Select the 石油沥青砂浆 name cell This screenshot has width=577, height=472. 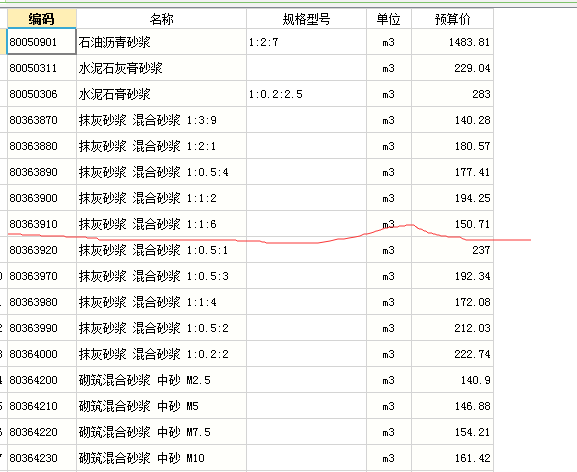coord(161,42)
